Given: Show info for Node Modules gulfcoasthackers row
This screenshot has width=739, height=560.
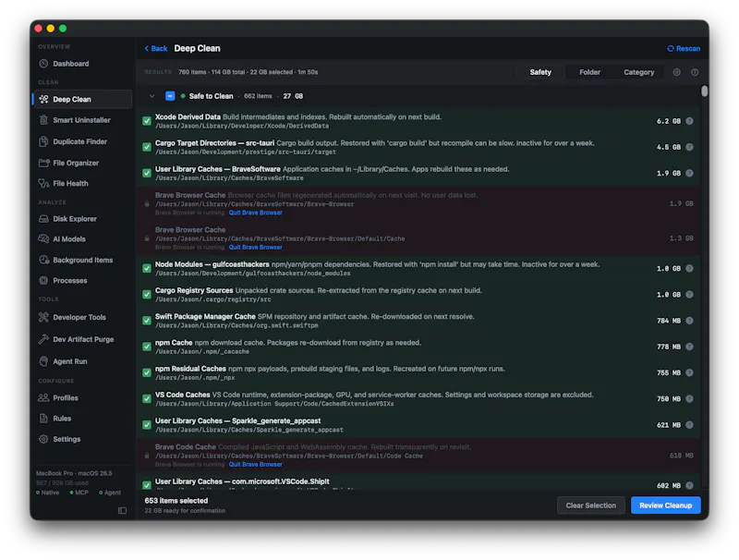Looking at the screenshot, I should (689, 268).
